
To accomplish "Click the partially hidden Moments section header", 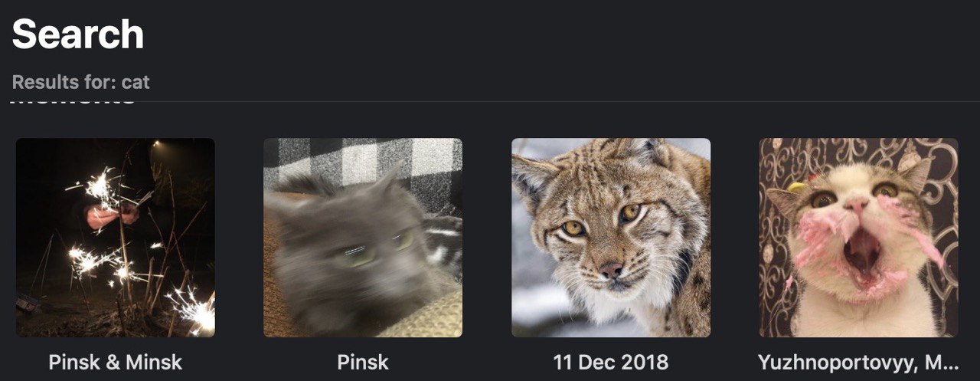I will click(73, 102).
